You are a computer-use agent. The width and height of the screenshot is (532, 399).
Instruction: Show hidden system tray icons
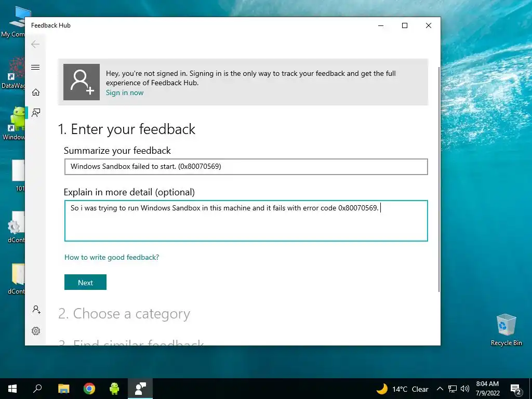click(440, 389)
